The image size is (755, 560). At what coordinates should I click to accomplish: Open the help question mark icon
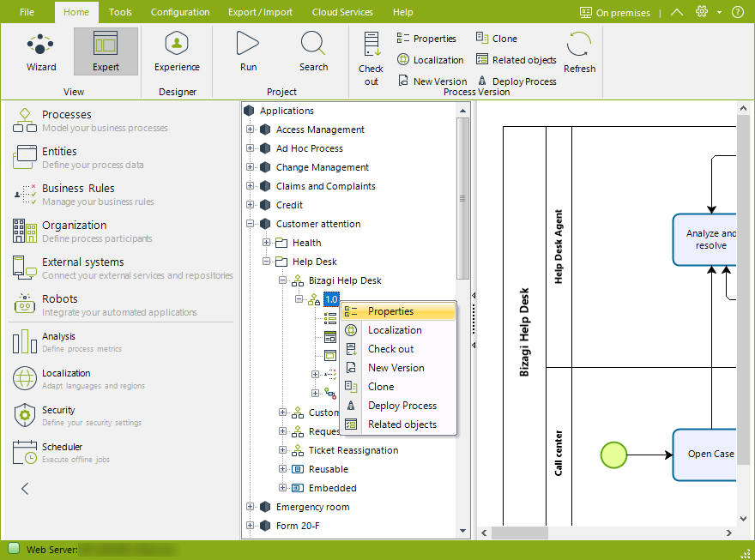tap(737, 12)
